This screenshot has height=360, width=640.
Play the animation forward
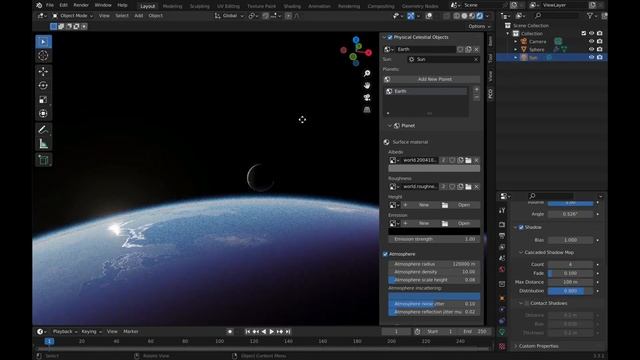tap(271, 332)
